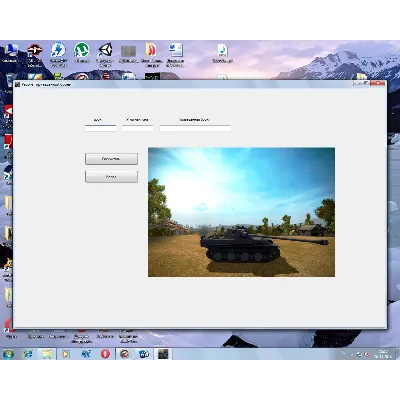Click the tank picture in the form
This screenshot has width=400, height=400.
[x=241, y=212]
